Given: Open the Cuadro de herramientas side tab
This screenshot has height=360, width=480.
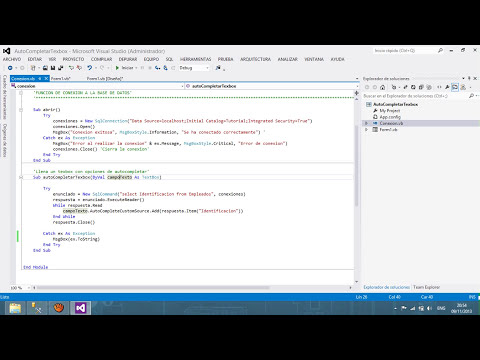Looking at the screenshot, I should [x=5, y=97].
